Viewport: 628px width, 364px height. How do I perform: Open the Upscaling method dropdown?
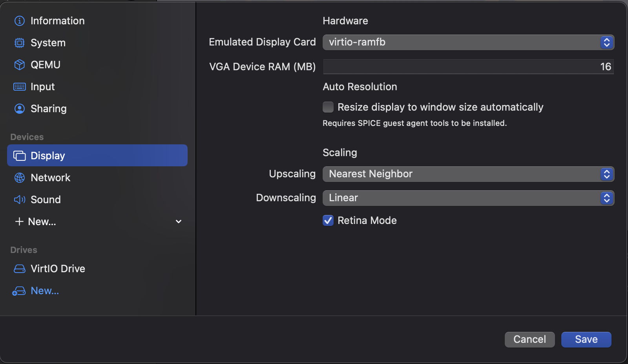468,174
